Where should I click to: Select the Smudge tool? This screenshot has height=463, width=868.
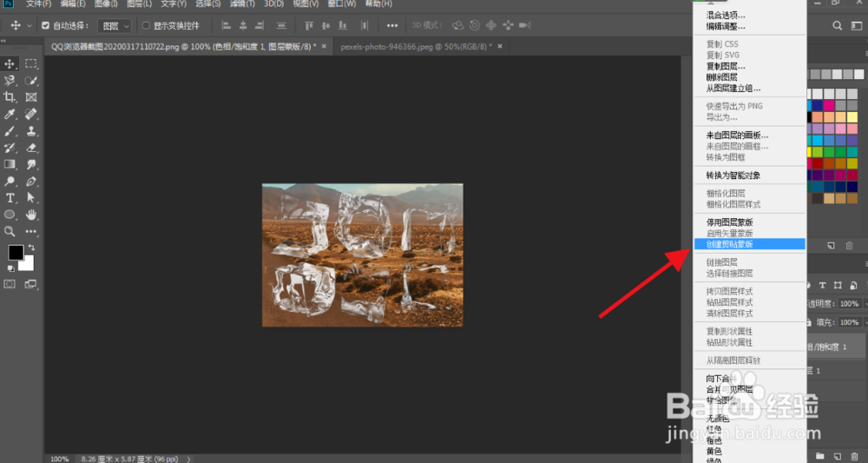click(31, 164)
